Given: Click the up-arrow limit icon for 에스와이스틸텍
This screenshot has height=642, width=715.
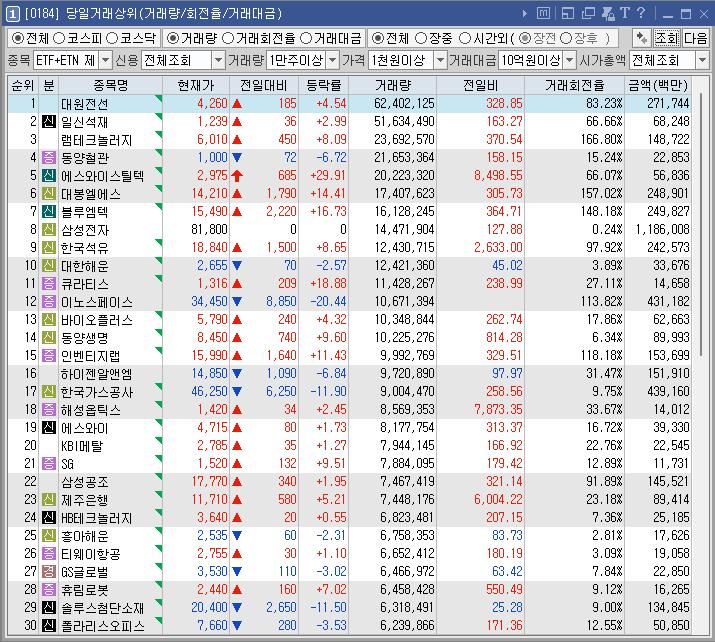Looking at the screenshot, I should point(237,176).
